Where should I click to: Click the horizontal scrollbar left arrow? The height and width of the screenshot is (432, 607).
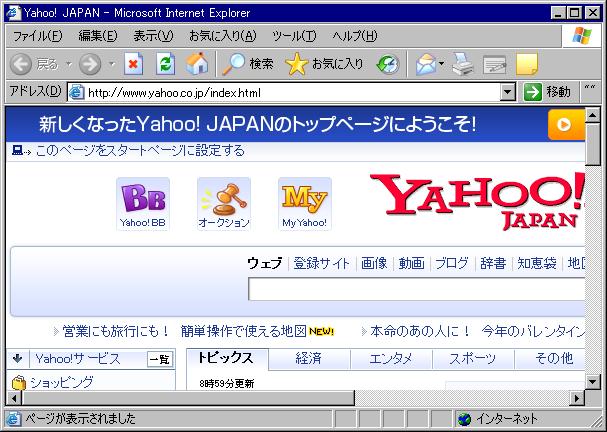[x=15, y=398]
